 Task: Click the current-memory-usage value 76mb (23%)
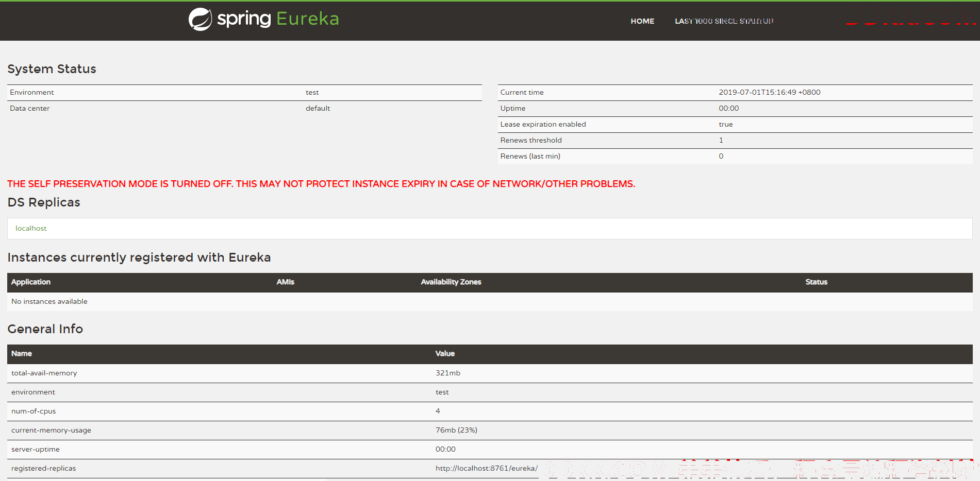[x=456, y=430]
